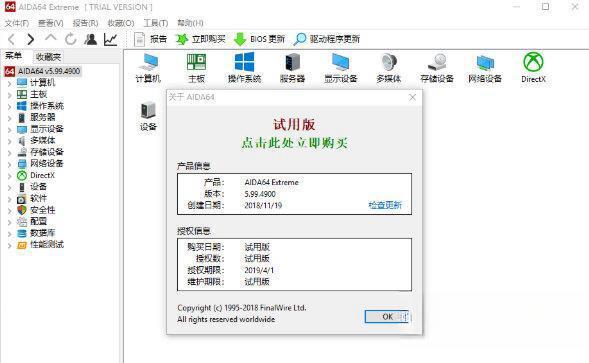589x363 pixels.
Task: Select 性能测试 in the sidebar tree
Action: (47, 245)
